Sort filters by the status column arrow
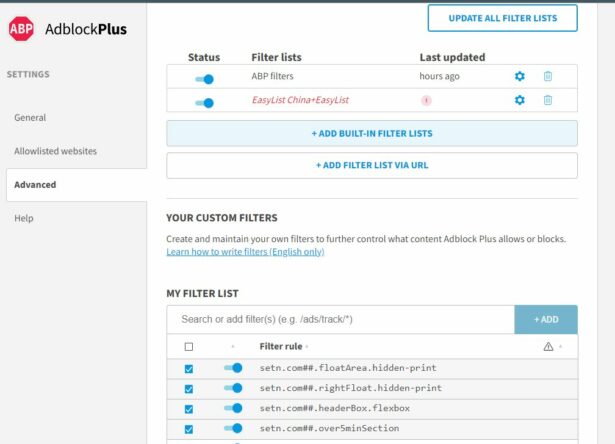This screenshot has height=444, width=615. point(233,347)
